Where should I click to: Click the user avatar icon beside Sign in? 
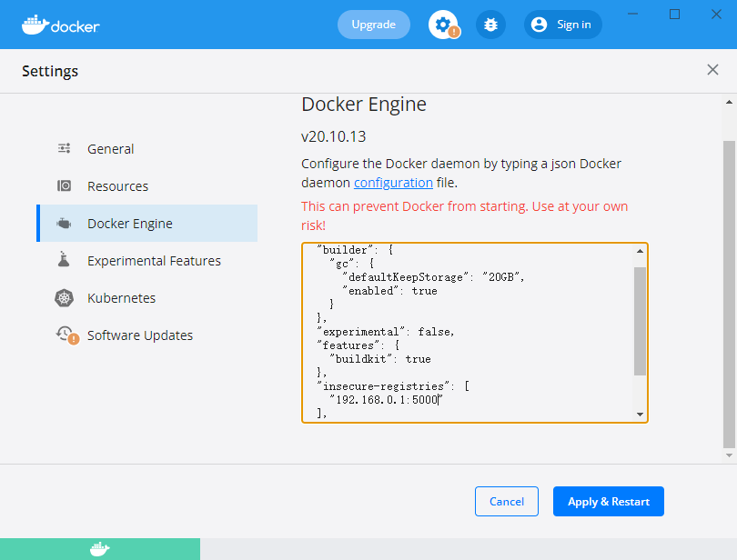click(x=540, y=25)
